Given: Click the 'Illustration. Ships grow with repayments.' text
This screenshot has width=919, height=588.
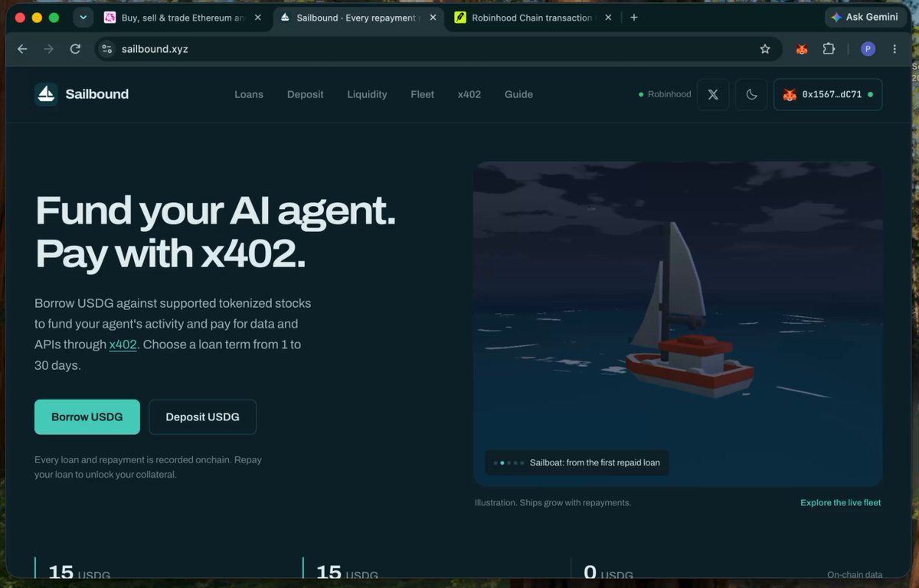Looking at the screenshot, I should click(x=553, y=503).
